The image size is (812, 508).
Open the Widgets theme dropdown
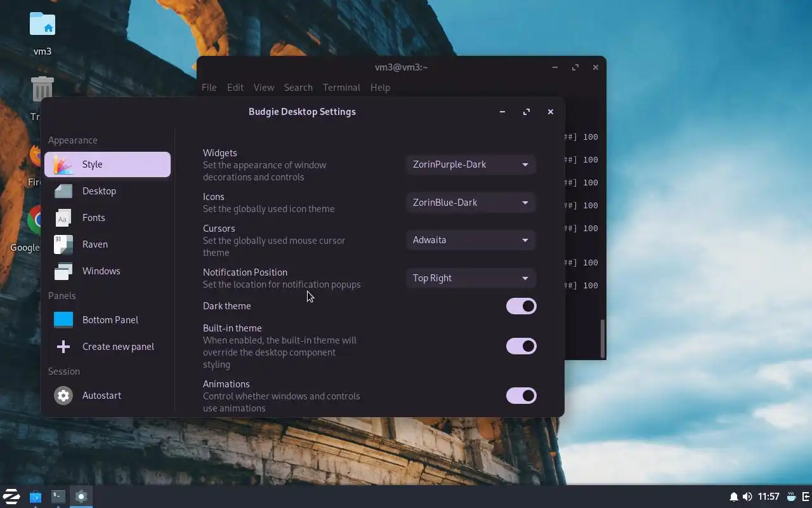coord(471,164)
